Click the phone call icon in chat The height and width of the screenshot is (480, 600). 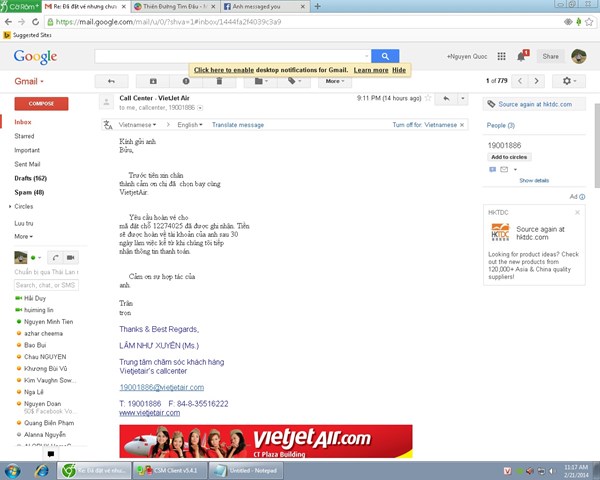[56, 258]
